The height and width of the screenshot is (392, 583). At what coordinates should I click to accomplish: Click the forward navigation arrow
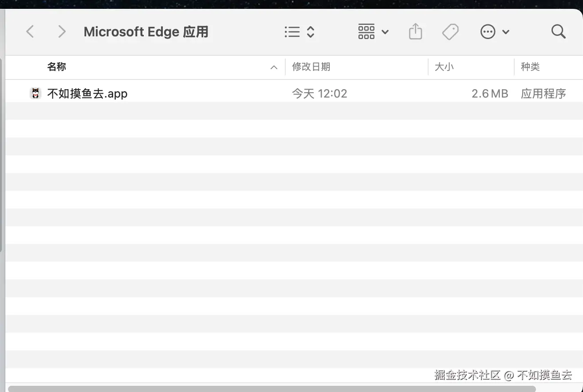(62, 32)
